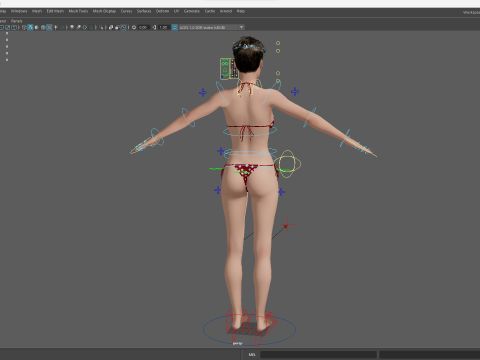Select the screen-right elbow ring control
Screen dimensions: 480x360
point(310,117)
